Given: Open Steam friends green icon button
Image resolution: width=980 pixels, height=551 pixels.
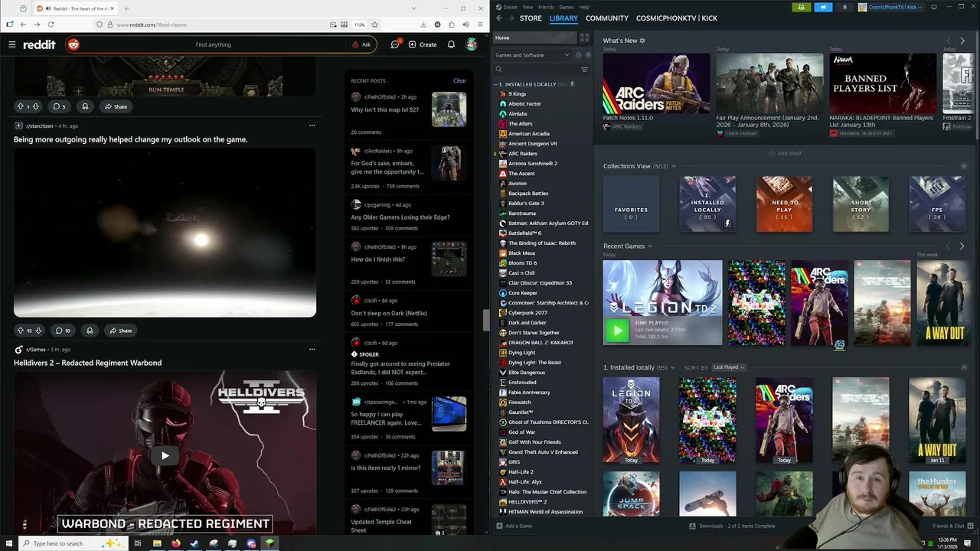Looking at the screenshot, I should [802, 7].
